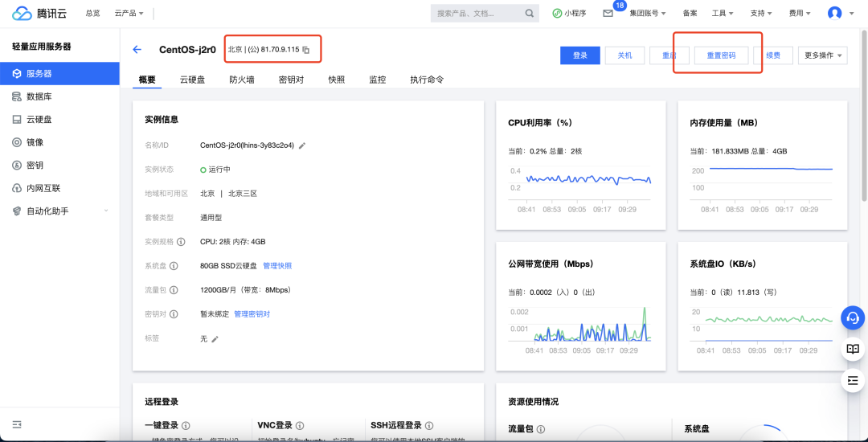
Task: Switch to the 概要 tab
Action: pyautogui.click(x=147, y=79)
